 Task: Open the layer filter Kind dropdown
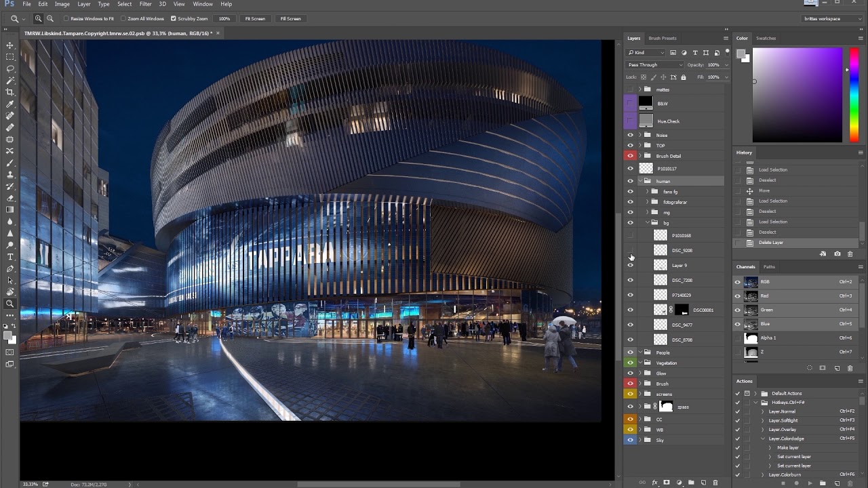(646, 52)
